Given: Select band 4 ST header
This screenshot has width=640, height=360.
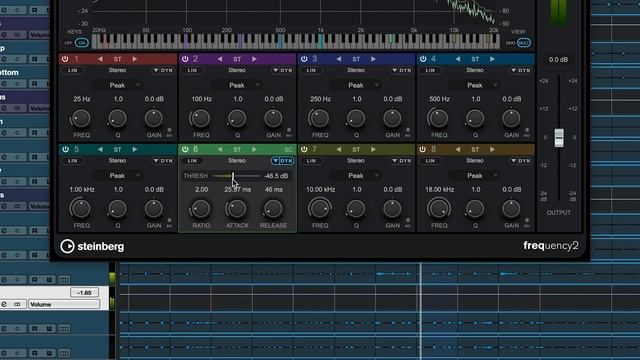Looking at the screenshot, I should [x=475, y=59].
